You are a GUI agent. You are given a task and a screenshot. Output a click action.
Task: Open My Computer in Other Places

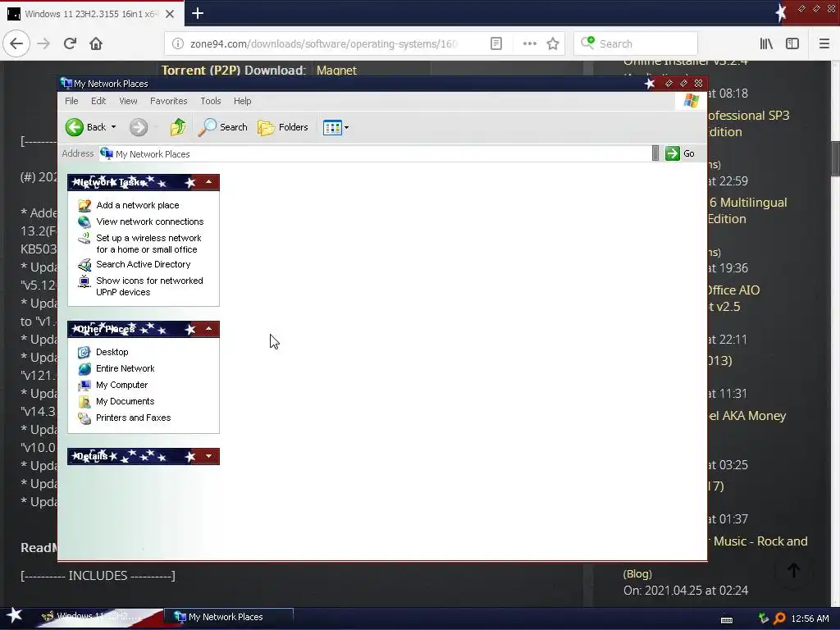pos(121,385)
